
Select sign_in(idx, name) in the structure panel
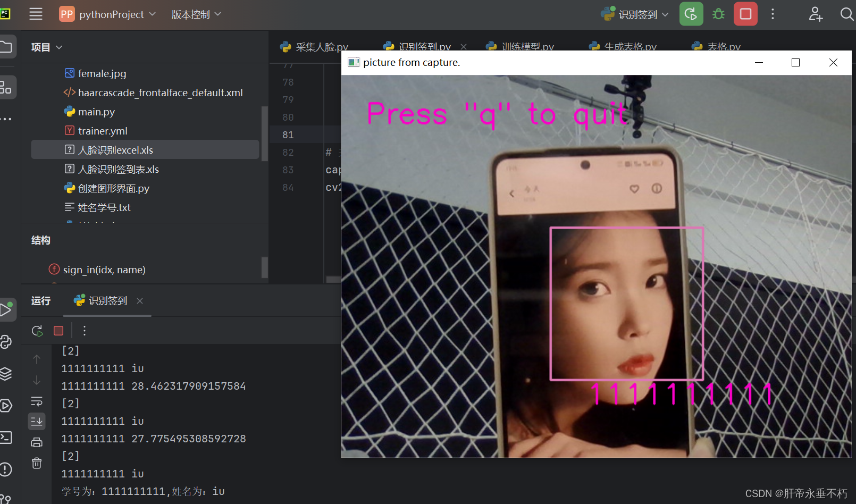point(104,270)
